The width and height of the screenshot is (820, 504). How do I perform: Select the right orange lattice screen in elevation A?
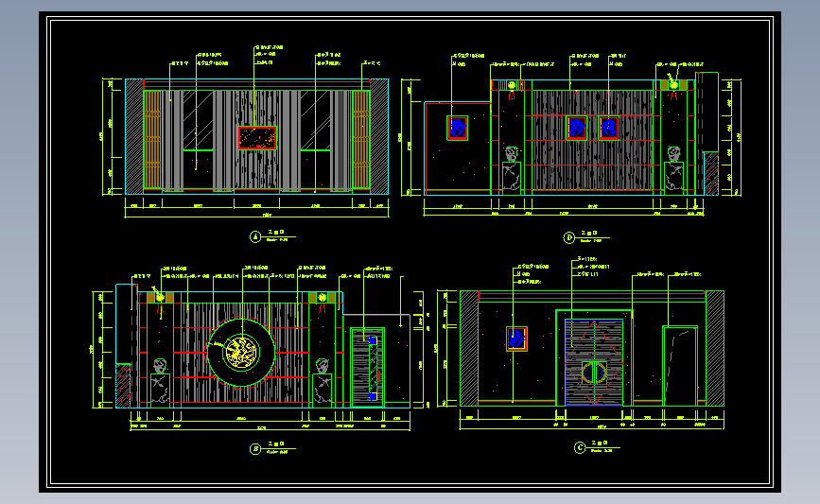(x=361, y=140)
